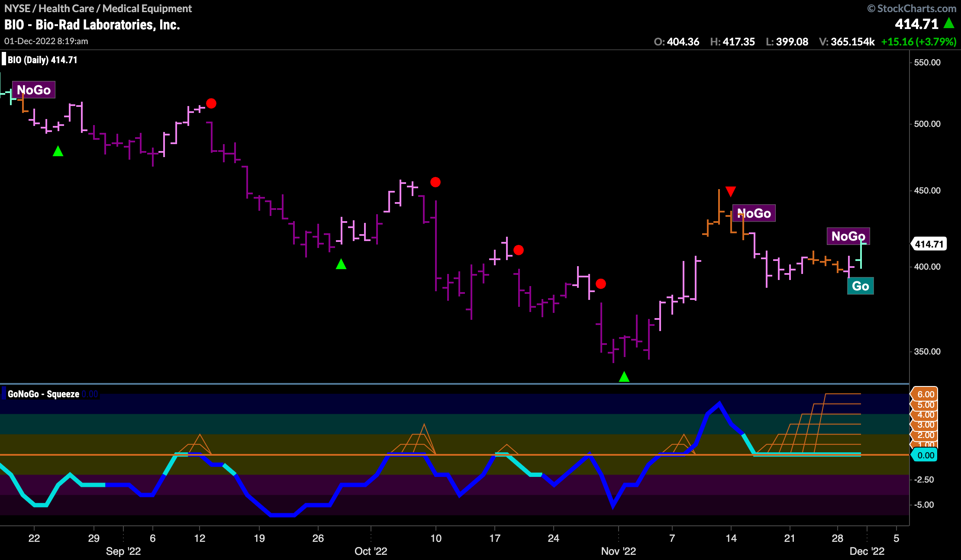This screenshot has width=961, height=560.
Task: Click the 450.00 price axis label
Action: click(927, 190)
